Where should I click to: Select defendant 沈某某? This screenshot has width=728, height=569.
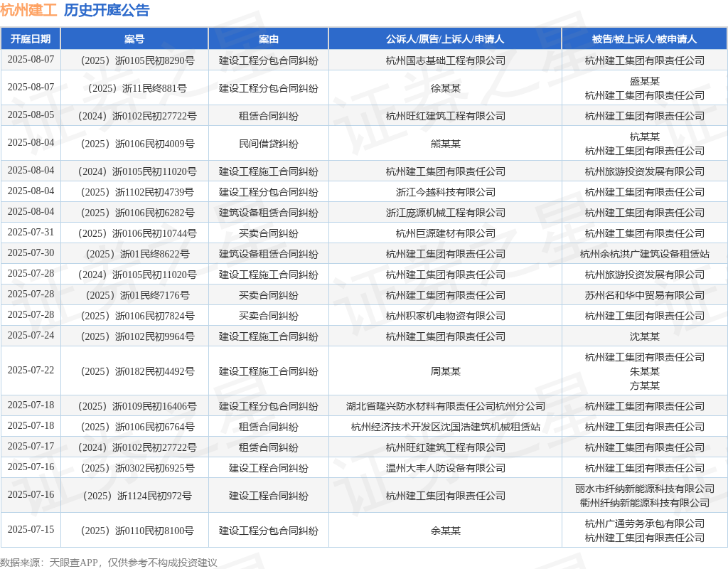click(x=644, y=336)
